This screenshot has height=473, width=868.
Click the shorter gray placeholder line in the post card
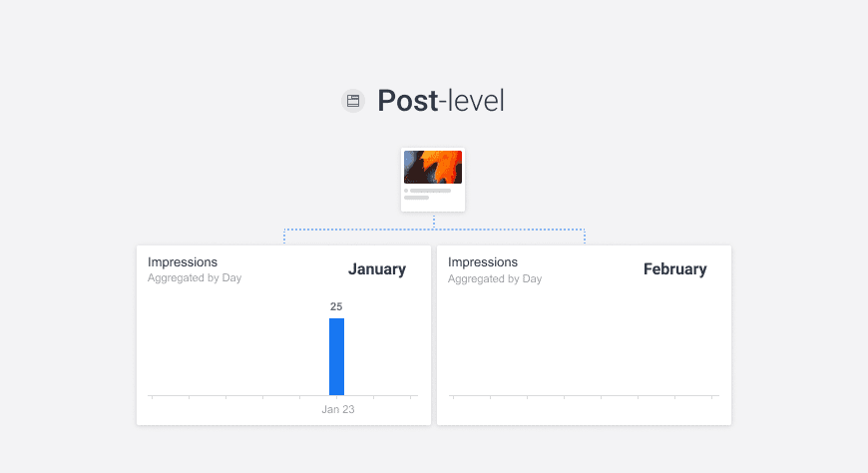(x=416, y=198)
